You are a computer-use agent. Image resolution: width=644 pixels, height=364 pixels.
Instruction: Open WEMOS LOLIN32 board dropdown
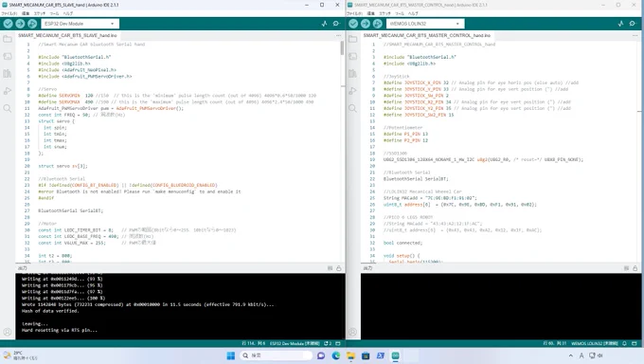425,24
